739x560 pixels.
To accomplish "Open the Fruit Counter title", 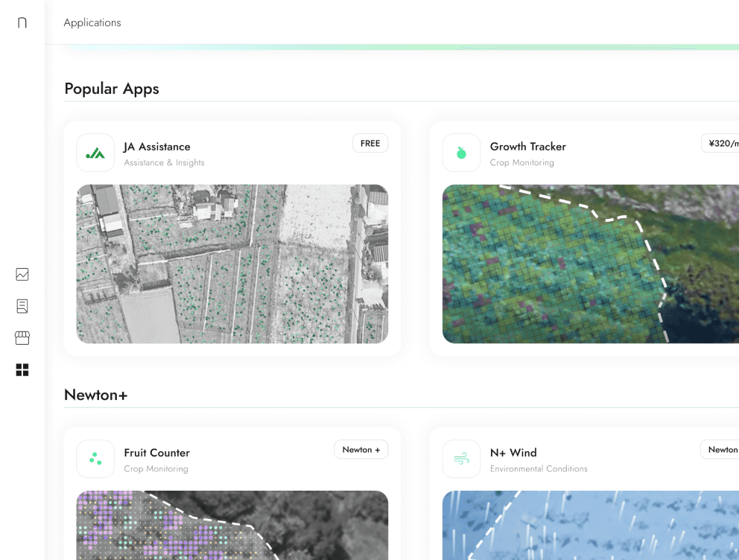I will point(157,453).
